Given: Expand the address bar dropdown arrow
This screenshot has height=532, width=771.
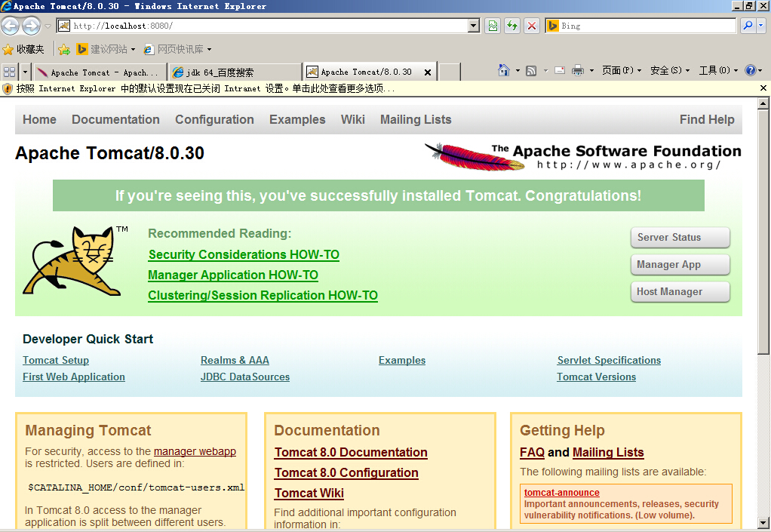Looking at the screenshot, I should coord(474,26).
